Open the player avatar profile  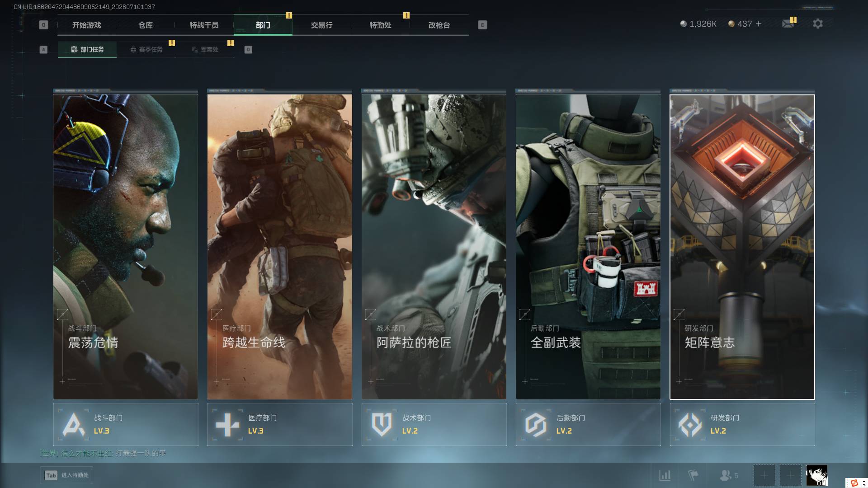click(816, 475)
